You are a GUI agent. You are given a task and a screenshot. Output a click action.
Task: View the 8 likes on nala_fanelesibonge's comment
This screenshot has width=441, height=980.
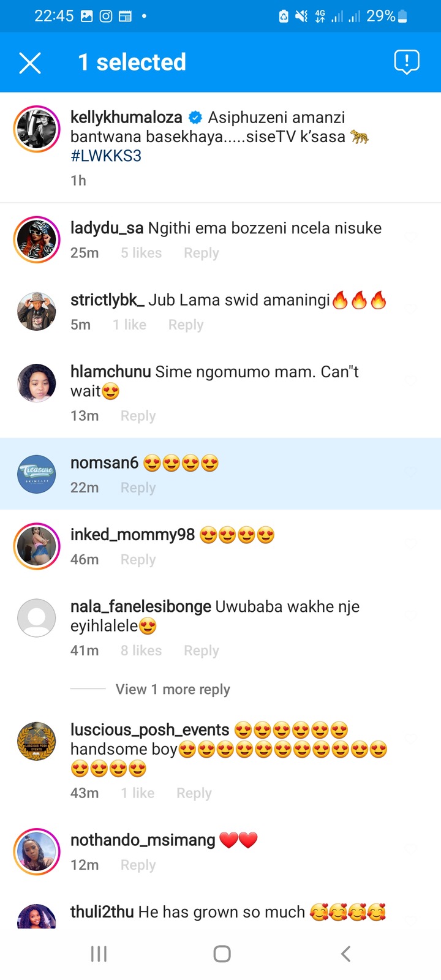(141, 650)
